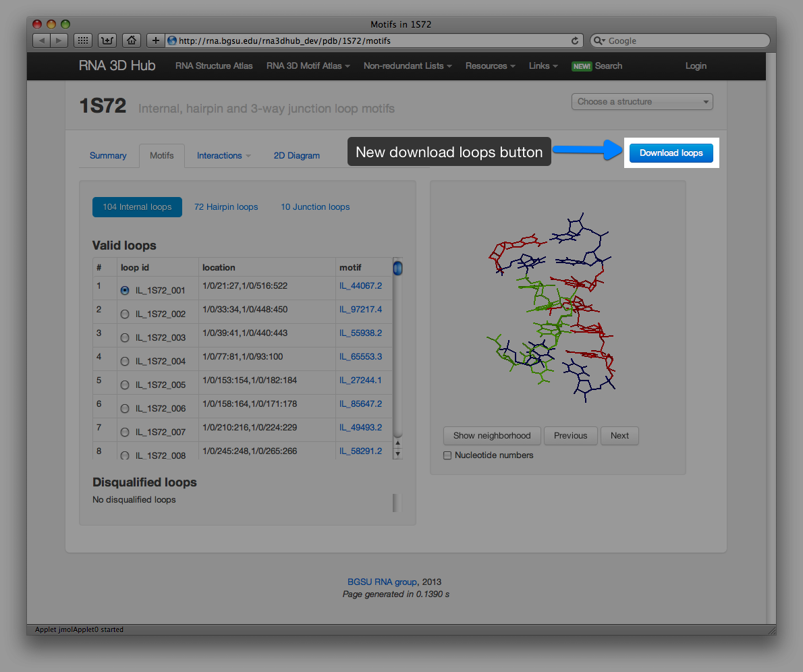Click the show downloads toolbar icon

tap(107, 40)
